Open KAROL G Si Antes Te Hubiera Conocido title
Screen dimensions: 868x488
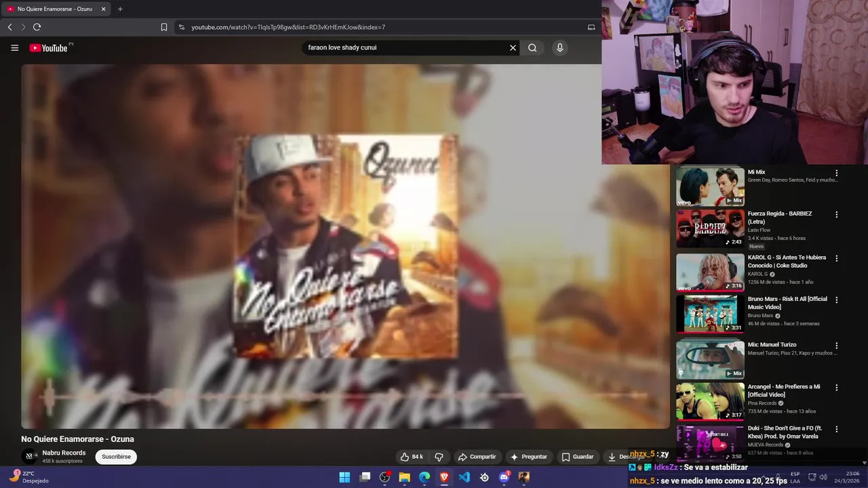[x=787, y=262]
